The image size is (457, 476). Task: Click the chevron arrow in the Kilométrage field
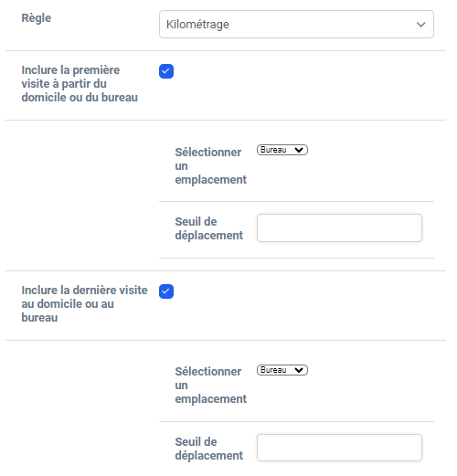click(x=420, y=25)
